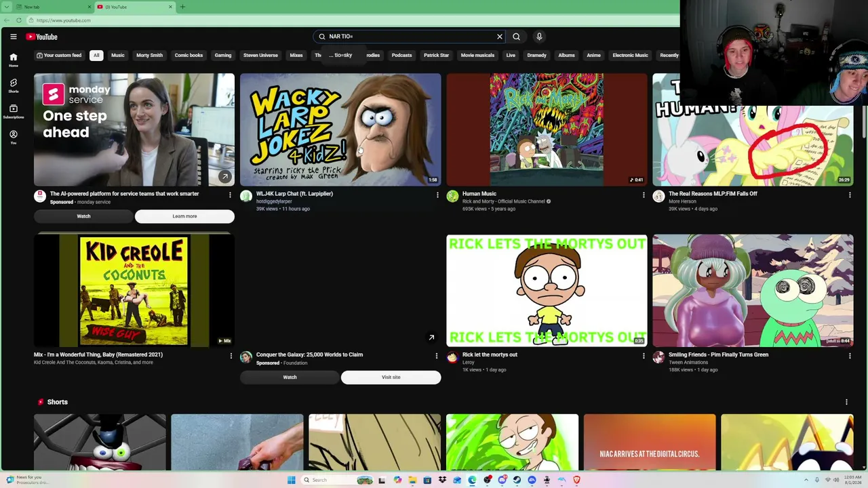Image resolution: width=868 pixels, height=488 pixels.
Task: Switch to the New tab browser tab
Action: tap(54, 7)
